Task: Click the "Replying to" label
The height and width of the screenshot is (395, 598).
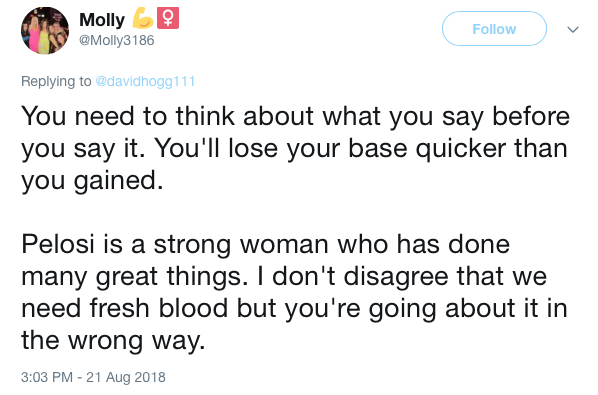Action: pos(56,81)
